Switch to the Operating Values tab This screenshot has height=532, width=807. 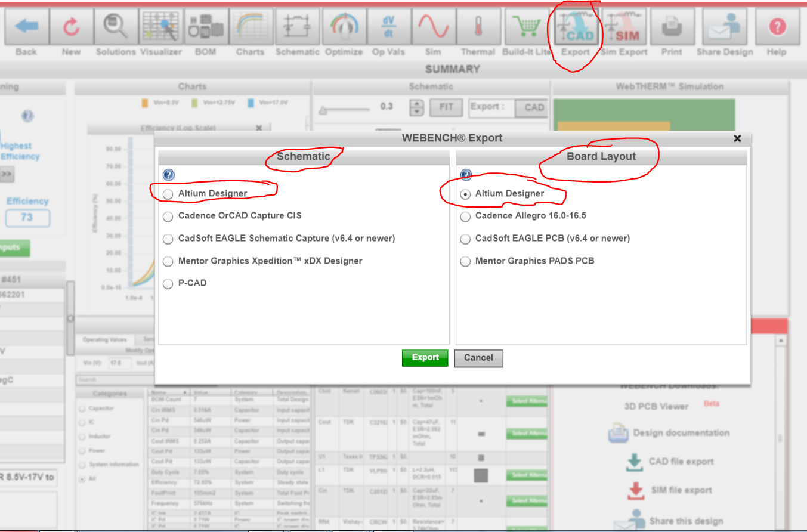pyautogui.click(x=104, y=339)
